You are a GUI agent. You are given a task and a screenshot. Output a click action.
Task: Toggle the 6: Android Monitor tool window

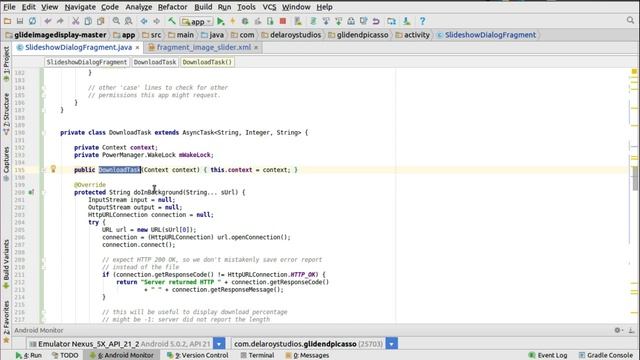pos(121,355)
